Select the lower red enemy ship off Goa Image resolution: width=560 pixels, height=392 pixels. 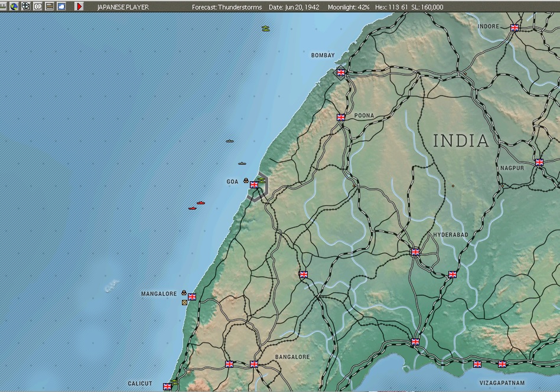click(192, 208)
